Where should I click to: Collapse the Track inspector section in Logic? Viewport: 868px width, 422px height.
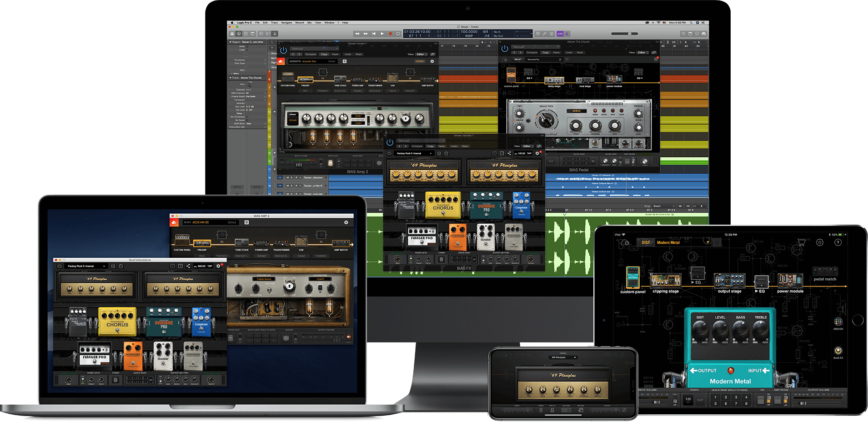(x=230, y=78)
